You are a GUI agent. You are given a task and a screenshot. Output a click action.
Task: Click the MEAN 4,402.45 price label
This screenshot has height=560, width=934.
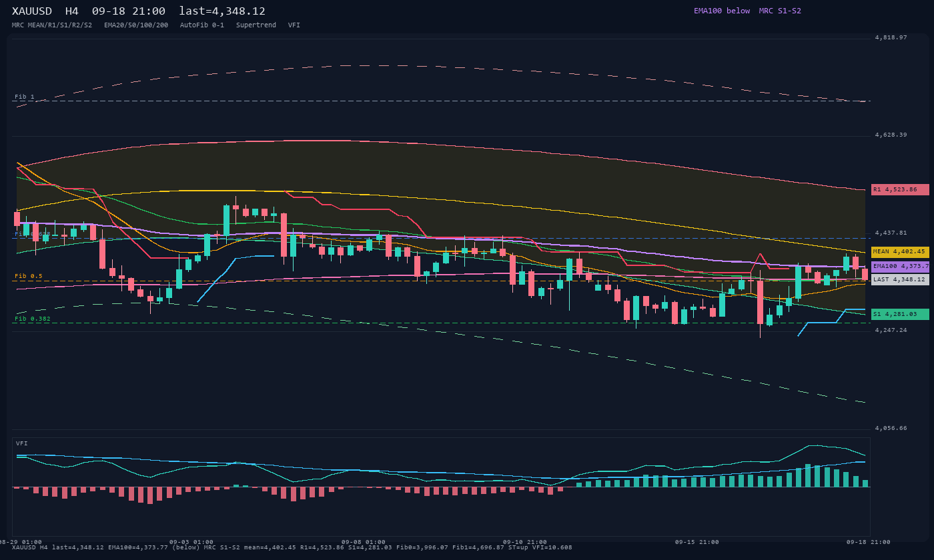(x=900, y=252)
